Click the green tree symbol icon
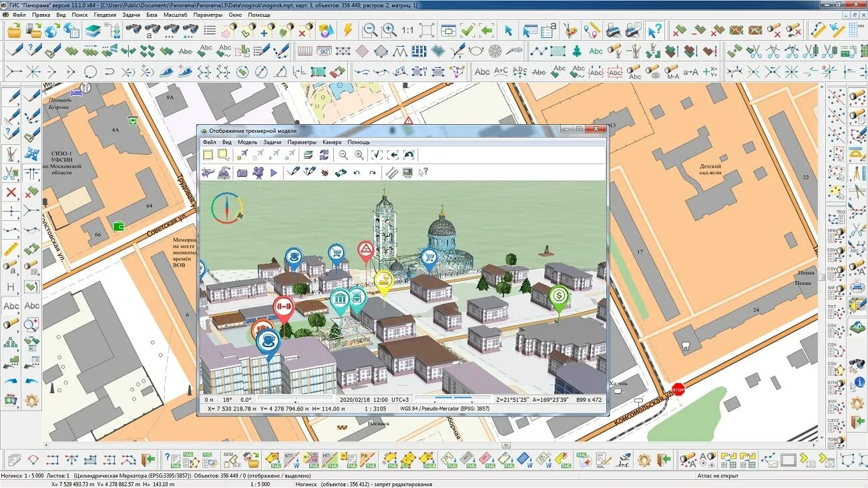868x488 pixels. 576,51
